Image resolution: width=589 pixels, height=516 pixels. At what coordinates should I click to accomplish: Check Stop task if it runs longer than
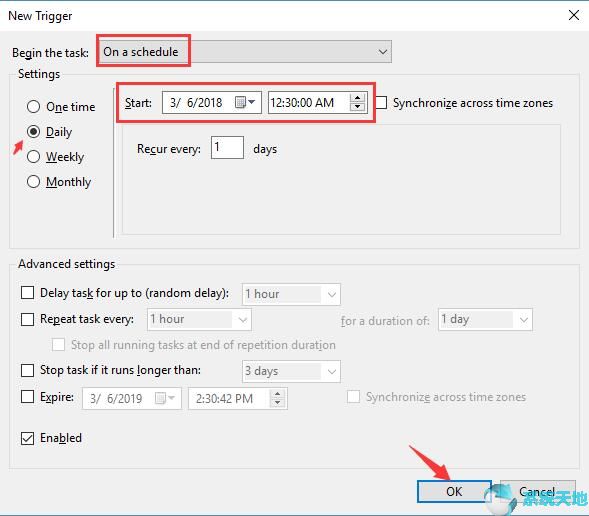point(27,370)
